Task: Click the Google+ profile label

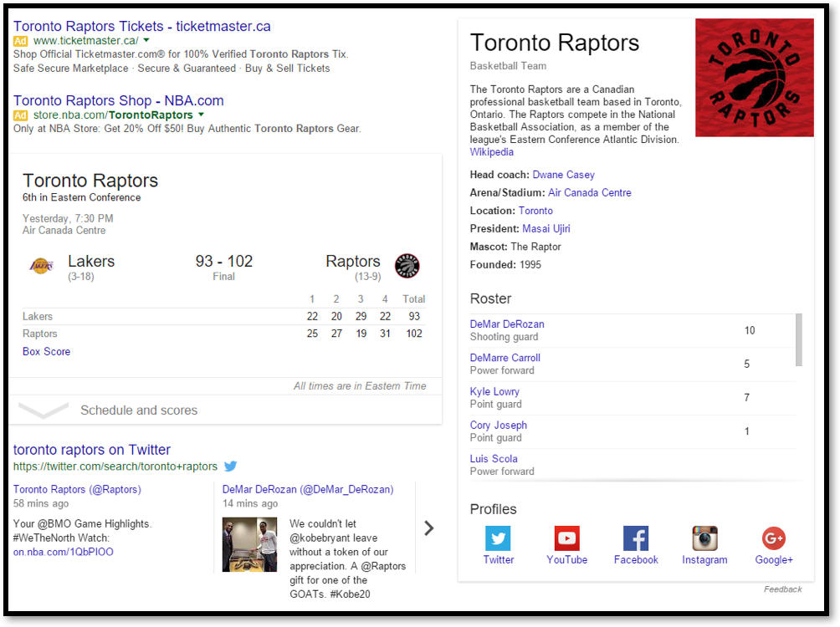Action: coord(774,559)
